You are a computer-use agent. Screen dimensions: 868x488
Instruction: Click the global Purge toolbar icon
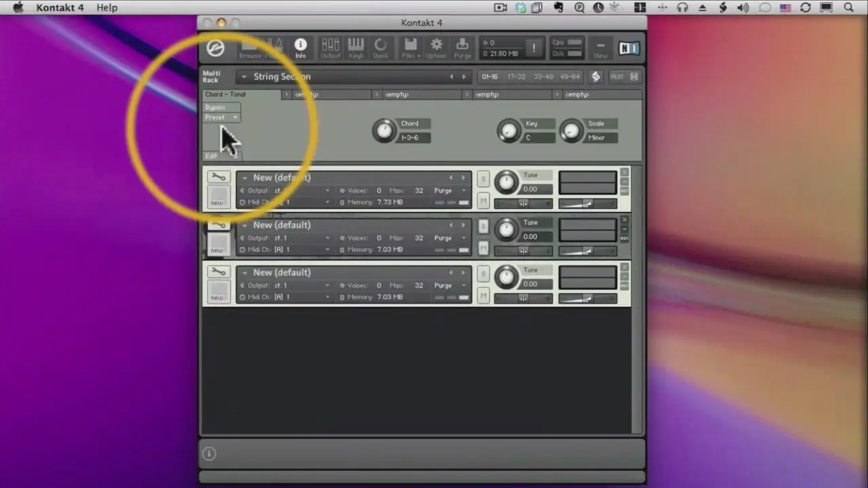tap(462, 48)
